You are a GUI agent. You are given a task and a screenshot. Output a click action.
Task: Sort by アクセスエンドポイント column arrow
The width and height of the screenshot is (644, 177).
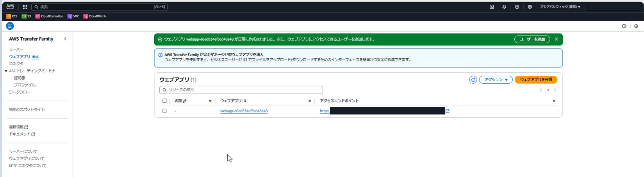pos(554,101)
